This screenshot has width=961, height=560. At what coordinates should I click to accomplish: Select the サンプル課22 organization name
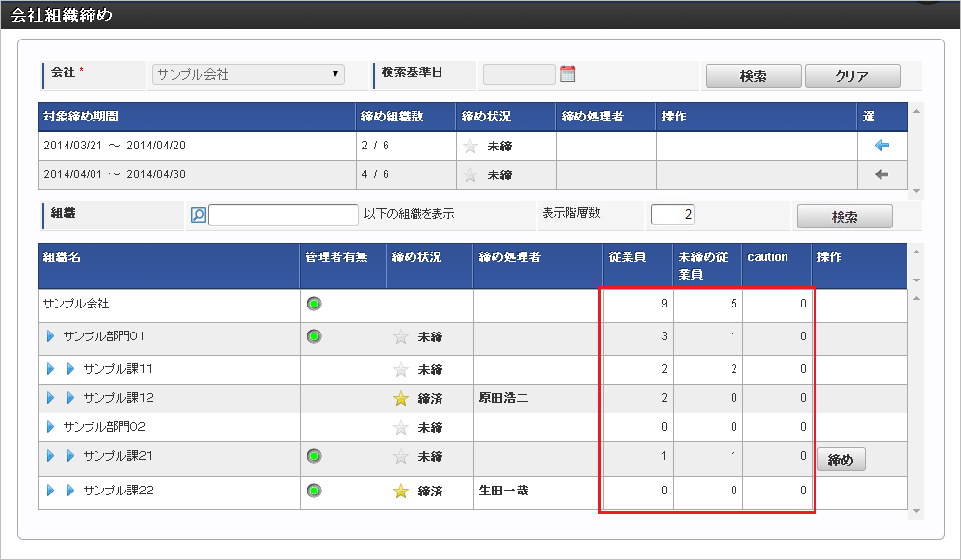tap(119, 491)
